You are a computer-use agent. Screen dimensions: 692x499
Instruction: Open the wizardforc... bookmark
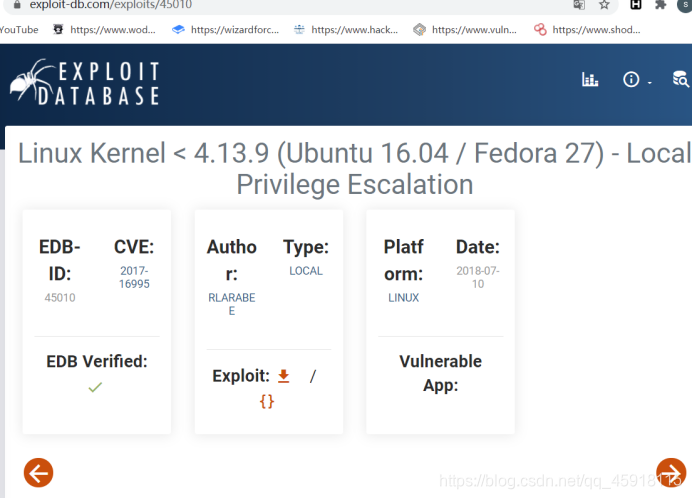point(226,30)
